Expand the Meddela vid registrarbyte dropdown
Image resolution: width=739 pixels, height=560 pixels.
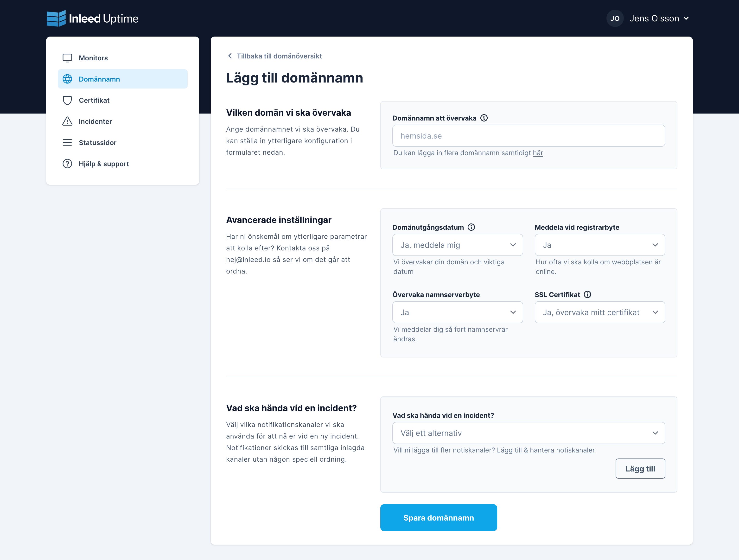[x=600, y=245]
